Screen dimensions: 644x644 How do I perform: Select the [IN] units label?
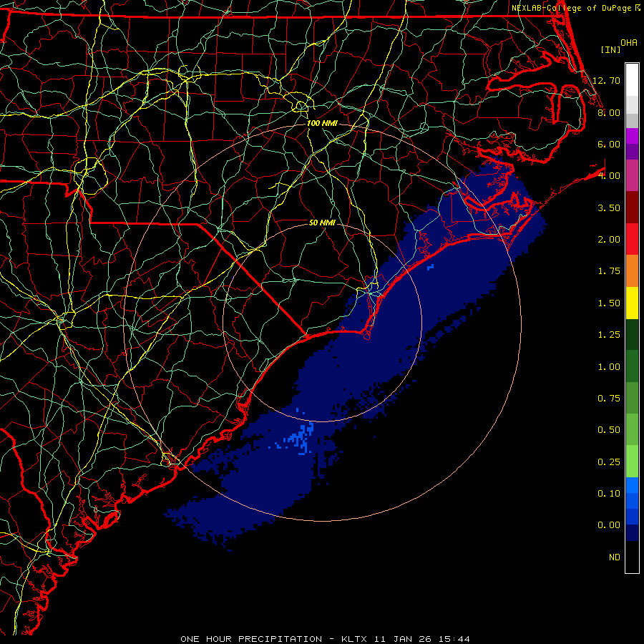(x=611, y=49)
